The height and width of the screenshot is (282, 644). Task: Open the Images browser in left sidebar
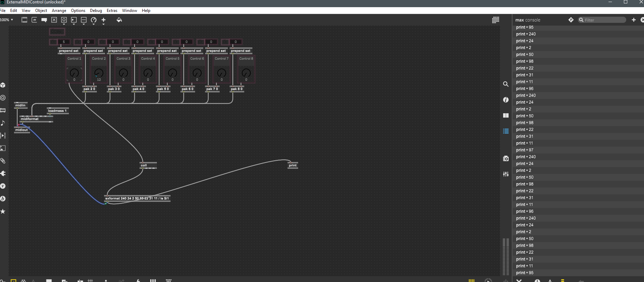pyautogui.click(x=3, y=148)
